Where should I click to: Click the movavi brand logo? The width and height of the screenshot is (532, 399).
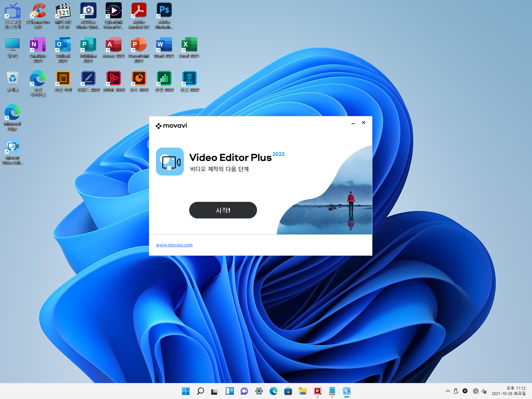pos(171,126)
